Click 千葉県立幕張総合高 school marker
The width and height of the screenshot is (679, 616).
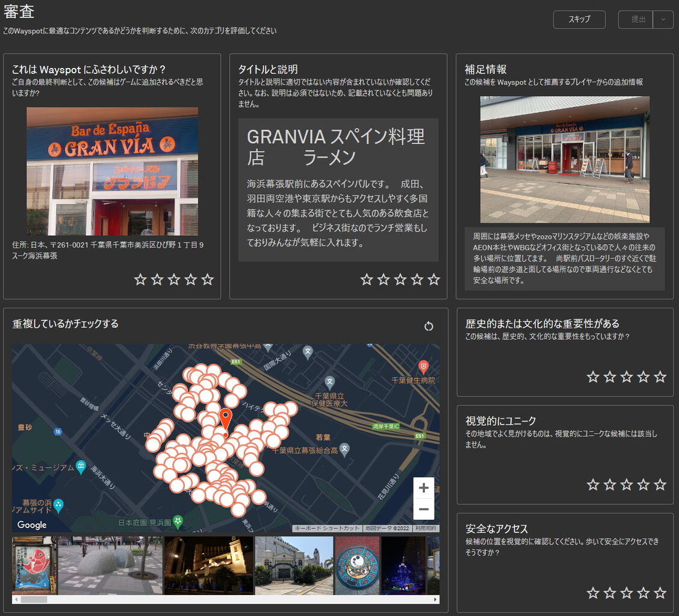344,449
